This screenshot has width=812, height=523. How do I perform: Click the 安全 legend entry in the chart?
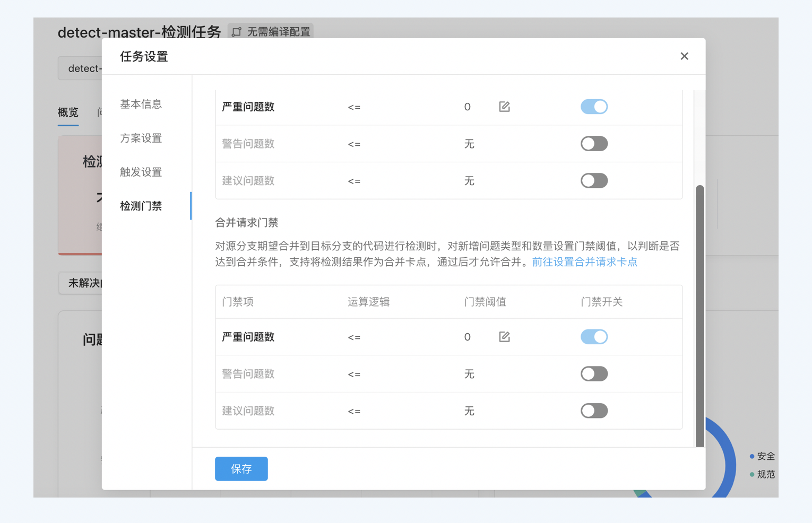[x=762, y=456]
